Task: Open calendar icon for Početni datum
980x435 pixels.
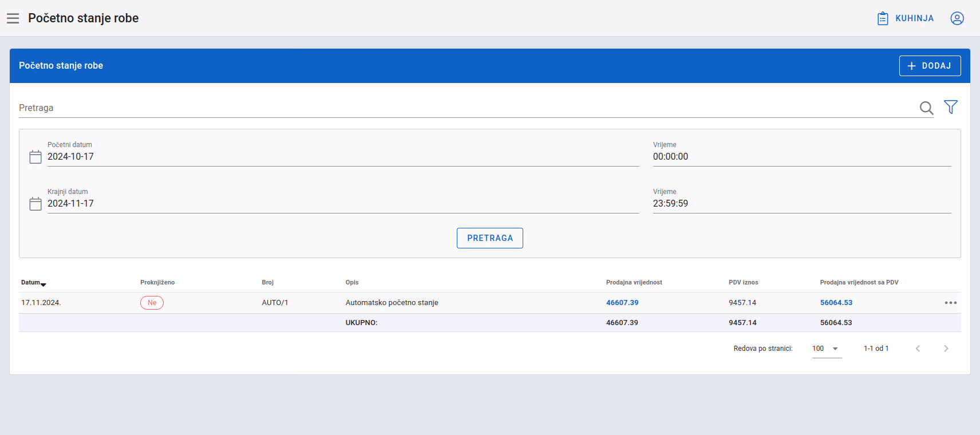Action: coord(35,157)
